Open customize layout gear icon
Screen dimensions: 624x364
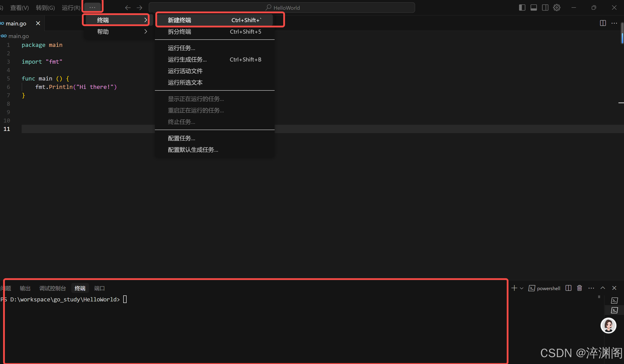[x=557, y=8]
